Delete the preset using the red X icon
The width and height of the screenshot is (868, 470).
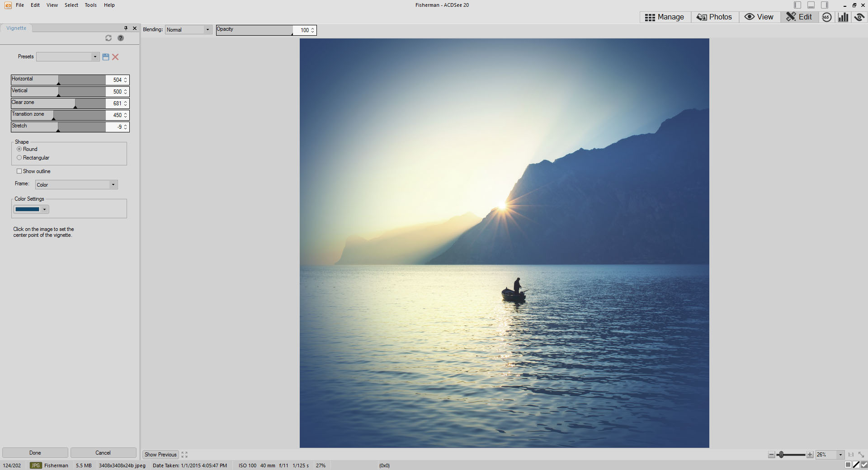click(115, 57)
